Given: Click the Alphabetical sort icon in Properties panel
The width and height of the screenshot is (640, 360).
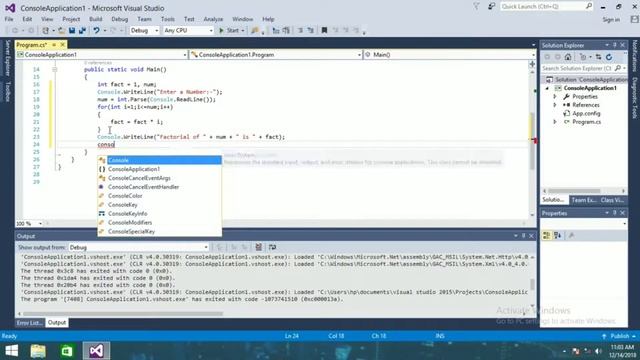Looking at the screenshot, I should point(557,236).
